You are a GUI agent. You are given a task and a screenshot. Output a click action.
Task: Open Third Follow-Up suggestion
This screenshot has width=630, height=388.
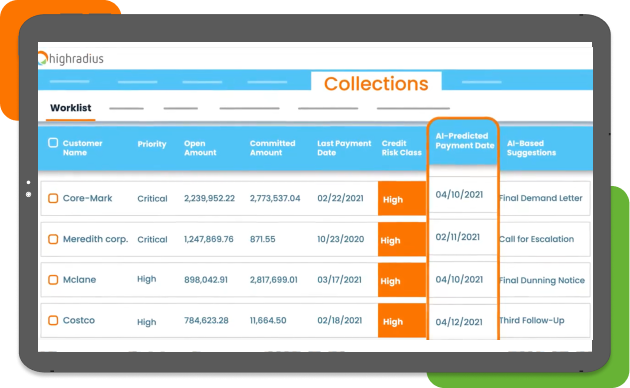[x=532, y=321]
